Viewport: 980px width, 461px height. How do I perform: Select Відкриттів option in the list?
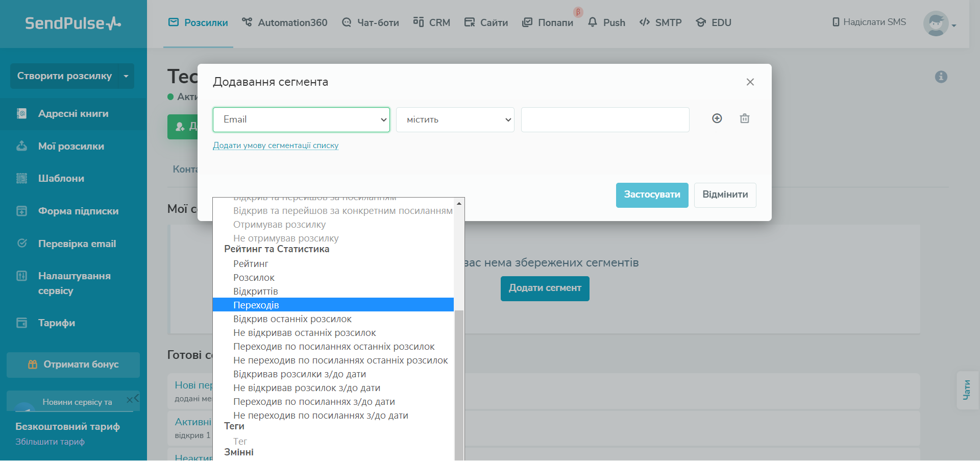point(333,291)
